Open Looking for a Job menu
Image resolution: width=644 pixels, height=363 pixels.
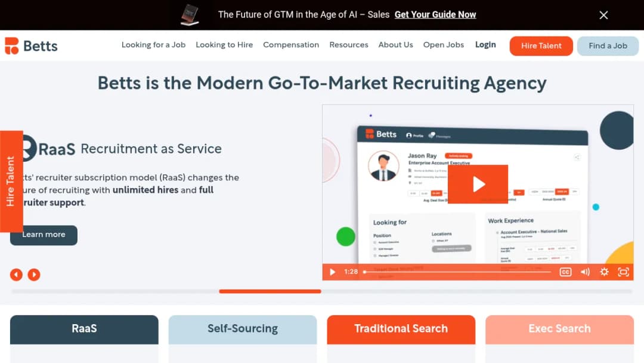(153, 45)
